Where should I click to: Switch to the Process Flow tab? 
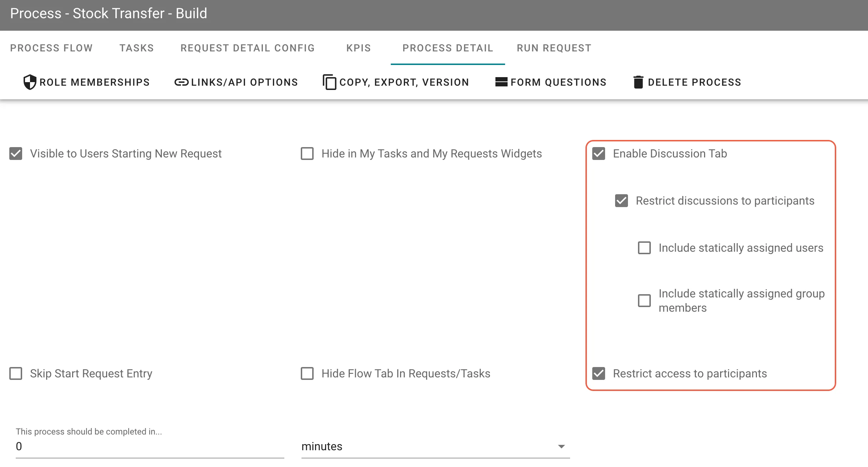click(51, 48)
